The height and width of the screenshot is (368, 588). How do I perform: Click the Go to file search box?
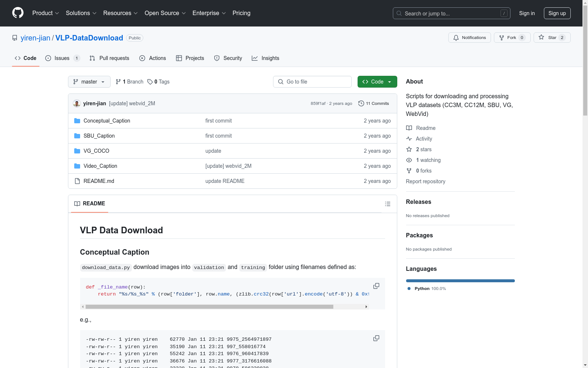tap(312, 82)
